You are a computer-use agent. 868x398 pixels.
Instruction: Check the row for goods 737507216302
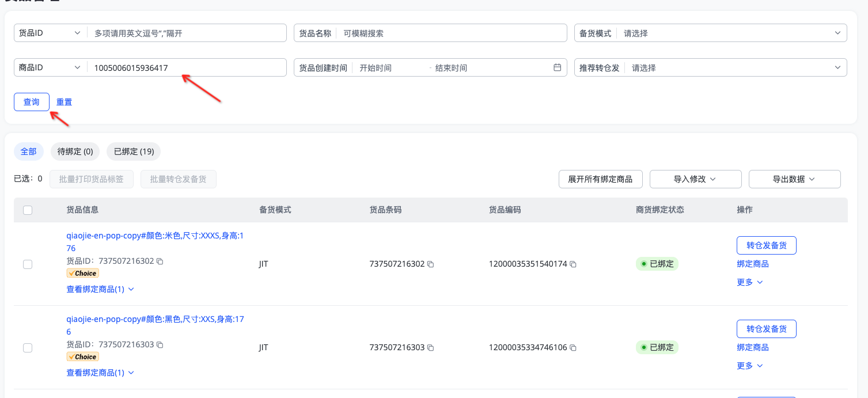click(28, 264)
